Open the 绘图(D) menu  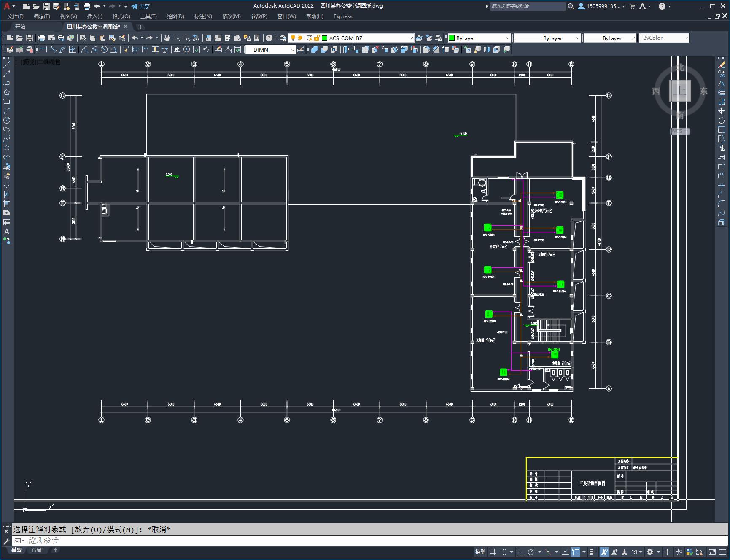[175, 16]
